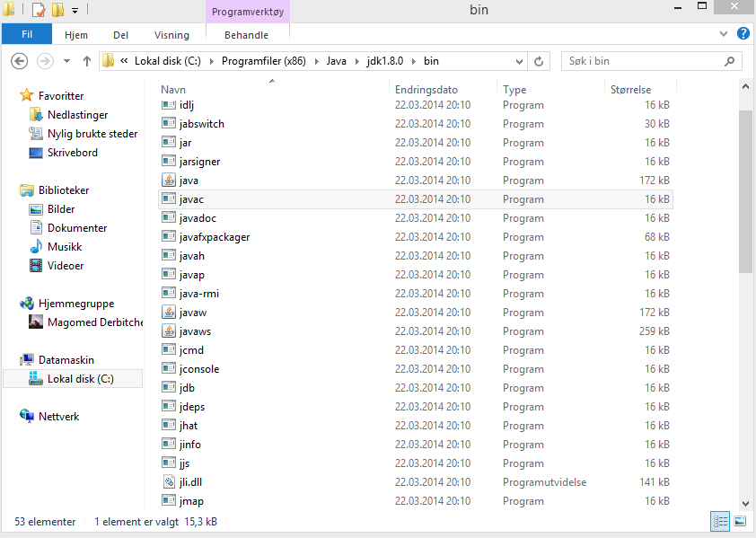The height and width of the screenshot is (538, 756).
Task: Select the java program icon
Action: click(x=168, y=180)
